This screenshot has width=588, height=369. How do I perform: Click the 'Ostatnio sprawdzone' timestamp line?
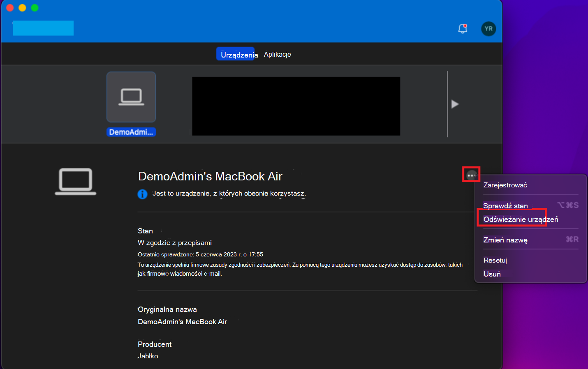coord(200,254)
